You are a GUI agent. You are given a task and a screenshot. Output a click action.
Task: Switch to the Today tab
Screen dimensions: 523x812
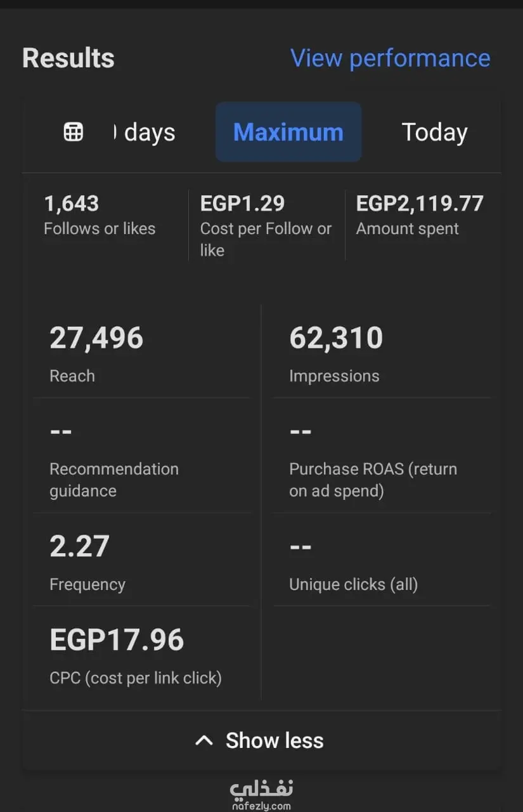click(434, 132)
